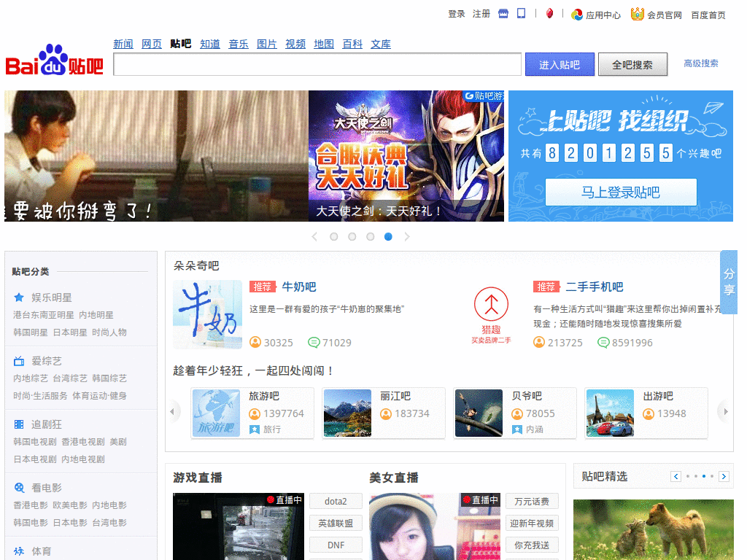Click the film reel icon beside 看电影
This screenshot has height=560, width=747.
[x=19, y=488]
